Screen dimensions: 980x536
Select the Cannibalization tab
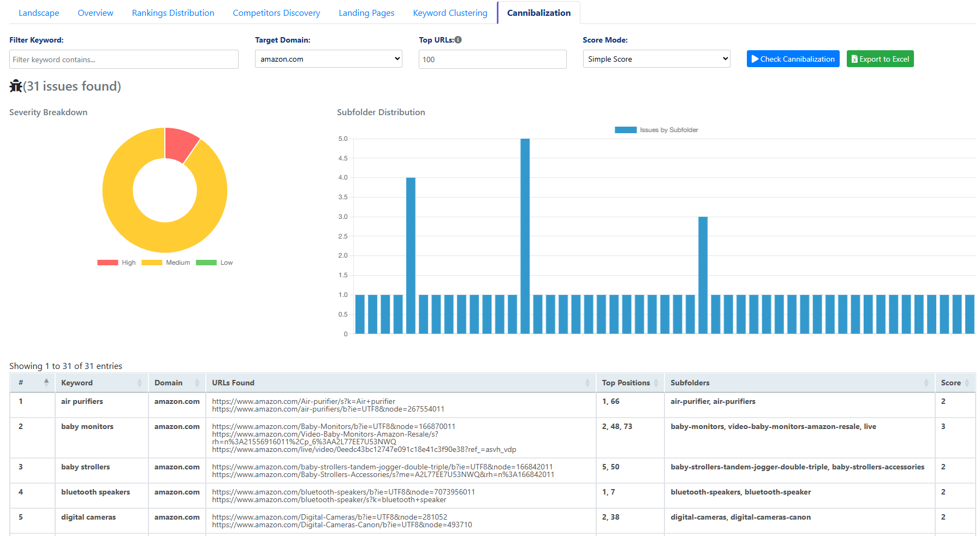coord(539,13)
